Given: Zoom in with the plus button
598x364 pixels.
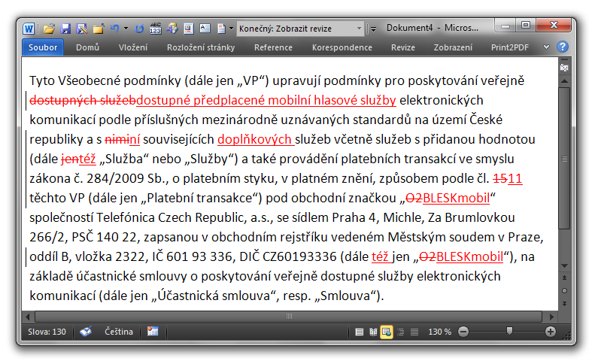Looking at the screenshot, I should (x=551, y=332).
